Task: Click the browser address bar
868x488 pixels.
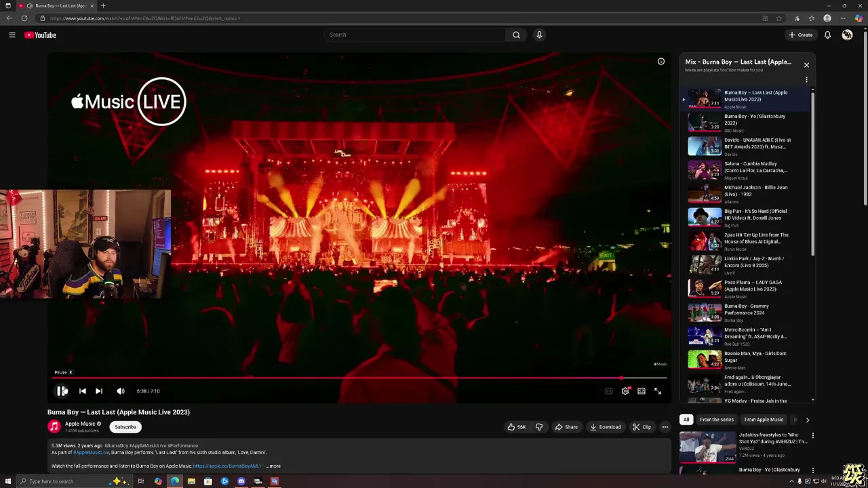Action: pyautogui.click(x=400, y=18)
